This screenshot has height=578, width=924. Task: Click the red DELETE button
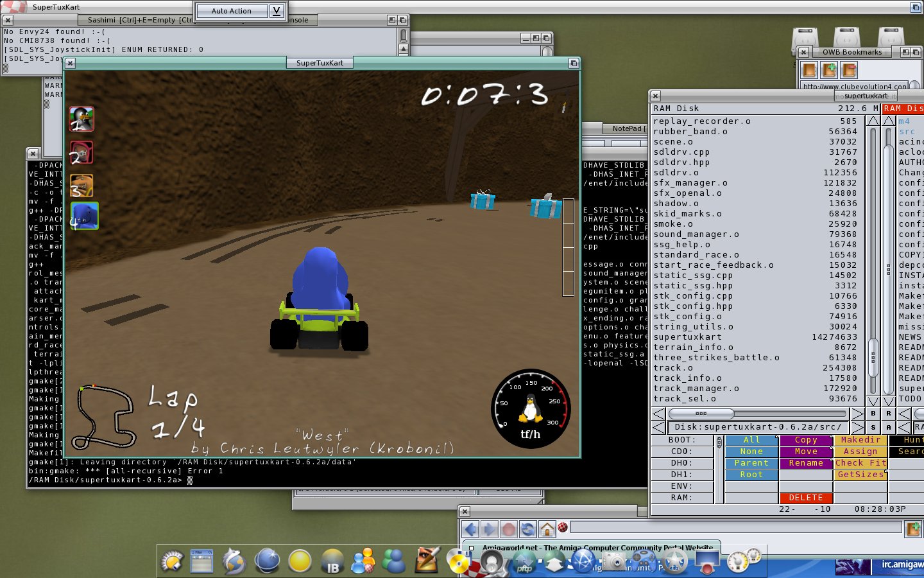806,498
